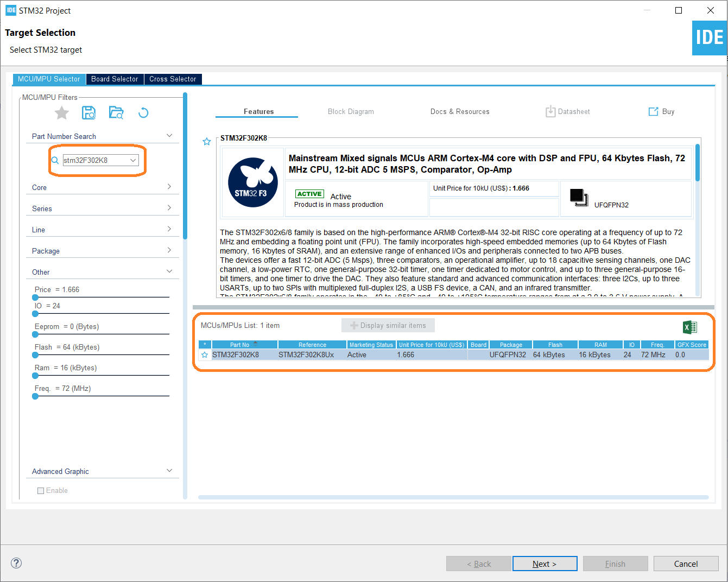
Task: Sort list by Package column header
Action: 511,345
